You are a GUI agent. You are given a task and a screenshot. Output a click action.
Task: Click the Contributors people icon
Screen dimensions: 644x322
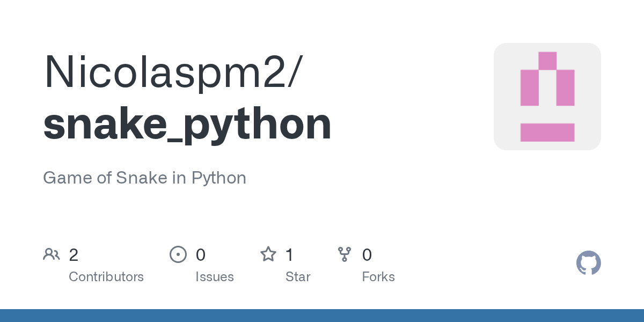click(x=52, y=254)
